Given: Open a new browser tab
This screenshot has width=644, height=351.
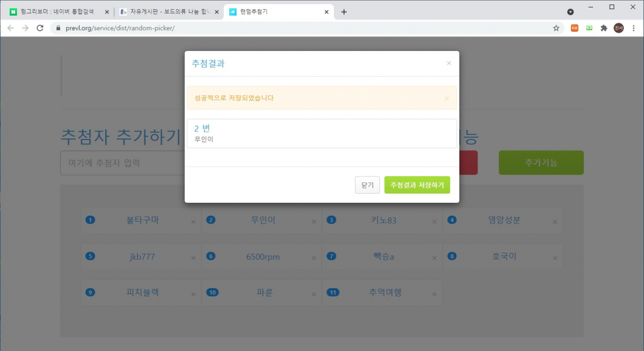Looking at the screenshot, I should coord(344,12).
